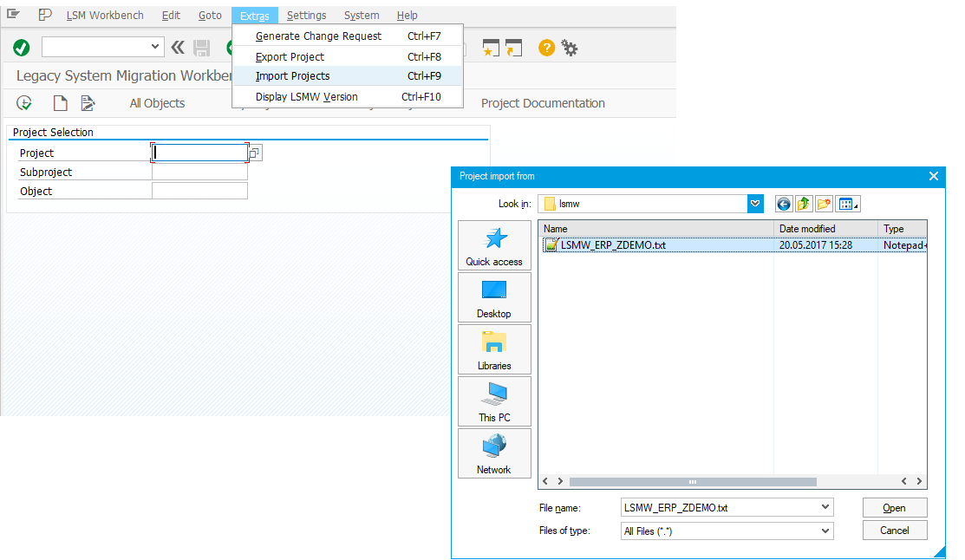Open the Settings menu

coord(306,16)
